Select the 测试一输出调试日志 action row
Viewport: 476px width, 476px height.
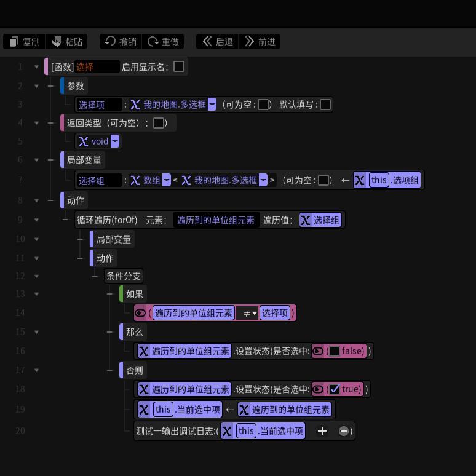[x=244, y=430]
